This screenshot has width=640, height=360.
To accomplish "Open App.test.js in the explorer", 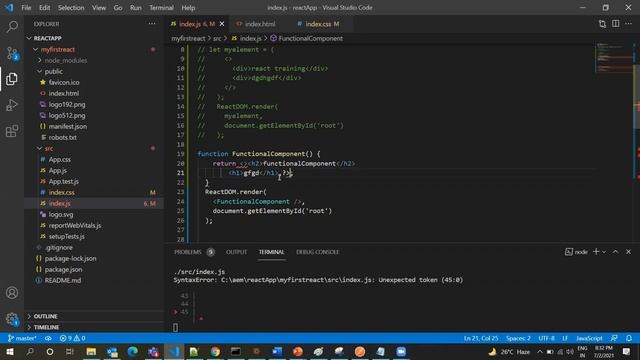I will point(64,182).
